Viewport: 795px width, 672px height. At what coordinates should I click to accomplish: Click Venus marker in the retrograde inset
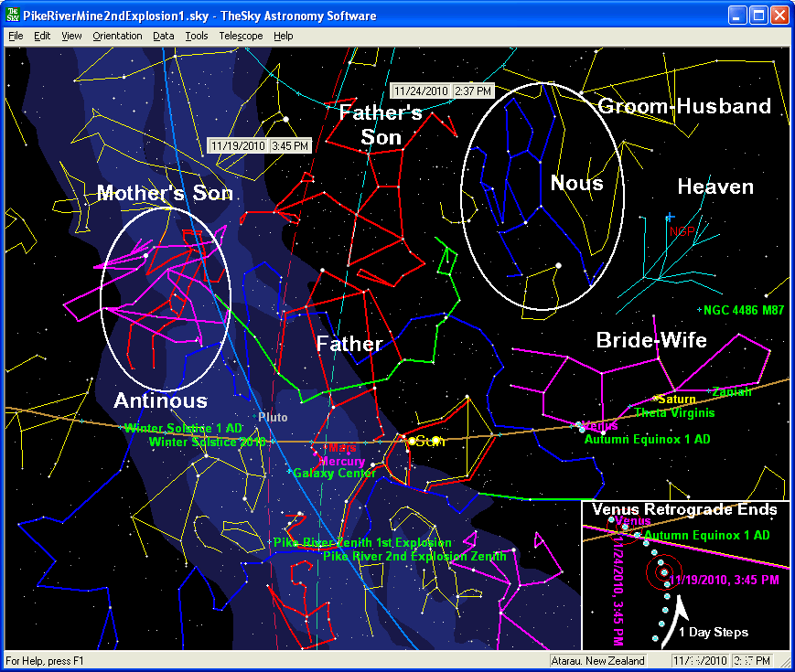tap(611, 520)
